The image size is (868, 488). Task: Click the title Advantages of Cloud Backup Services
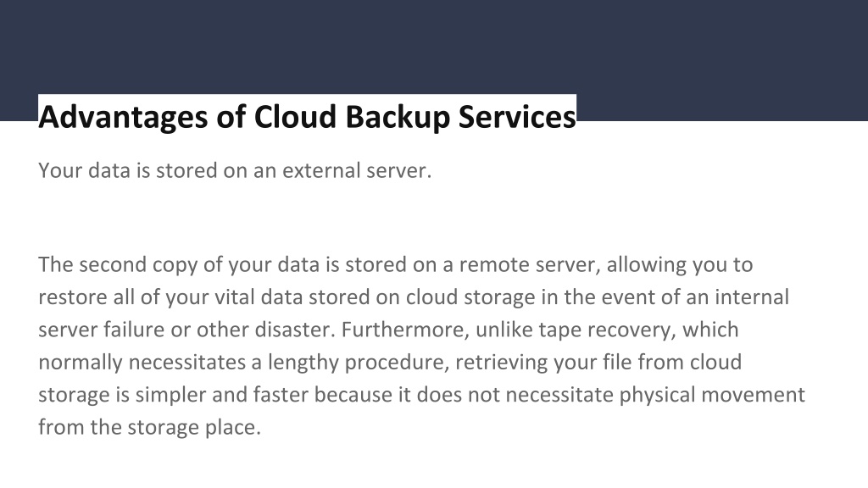(x=307, y=117)
